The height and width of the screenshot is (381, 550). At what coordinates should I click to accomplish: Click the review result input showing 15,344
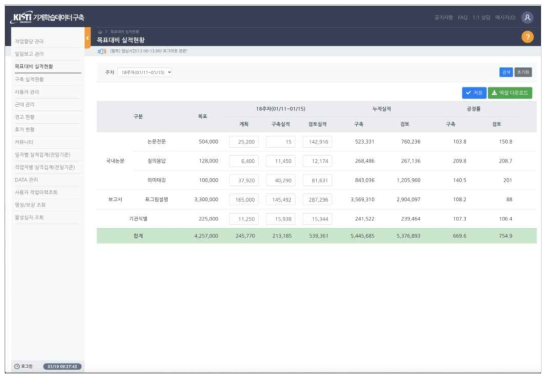point(317,219)
